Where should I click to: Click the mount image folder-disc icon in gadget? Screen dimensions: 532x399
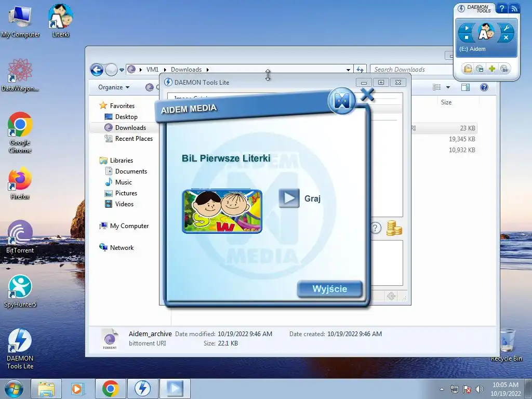[x=468, y=69]
